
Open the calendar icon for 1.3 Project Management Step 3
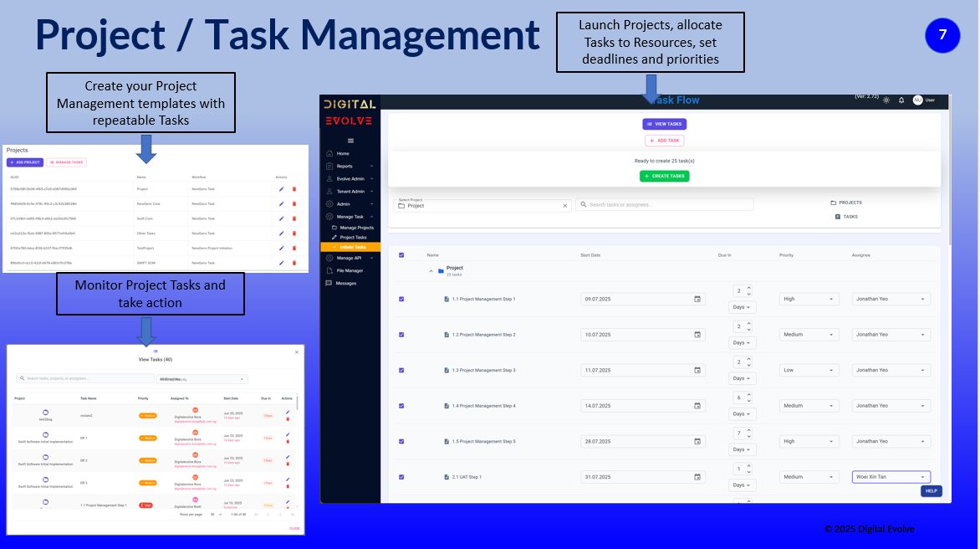(x=697, y=370)
